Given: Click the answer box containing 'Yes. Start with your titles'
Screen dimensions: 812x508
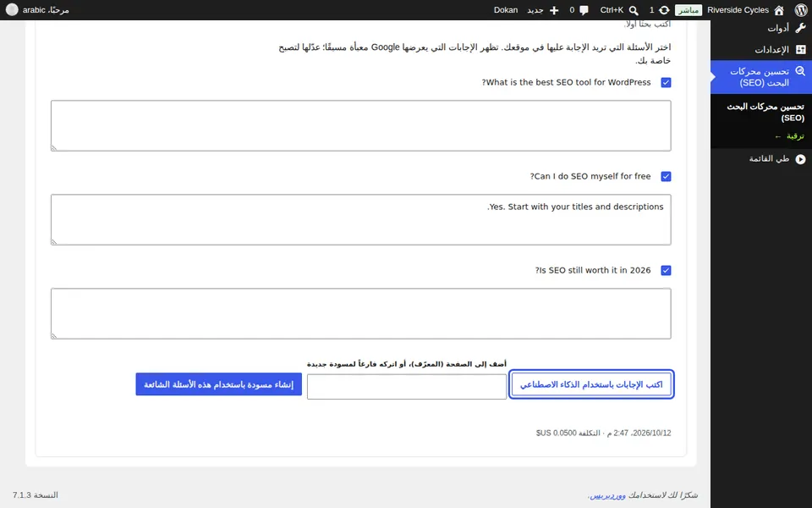Looking at the screenshot, I should (x=361, y=220).
